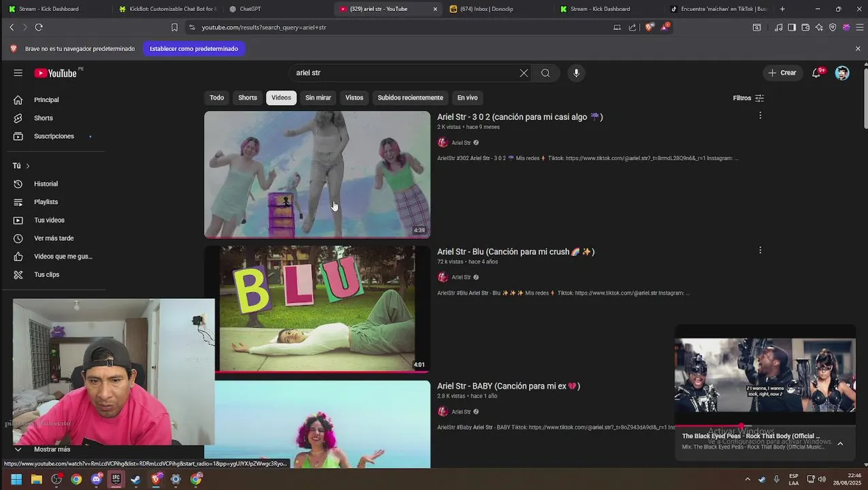The width and height of the screenshot is (868, 490).
Task: Open the YouTube hamburger guide menu
Action: point(18,73)
